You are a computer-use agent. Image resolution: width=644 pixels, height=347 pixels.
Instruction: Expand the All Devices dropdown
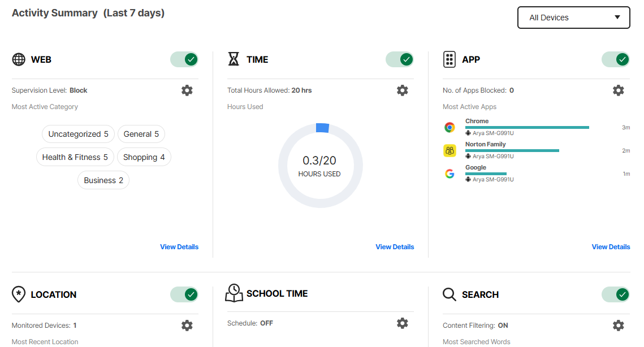pyautogui.click(x=573, y=18)
